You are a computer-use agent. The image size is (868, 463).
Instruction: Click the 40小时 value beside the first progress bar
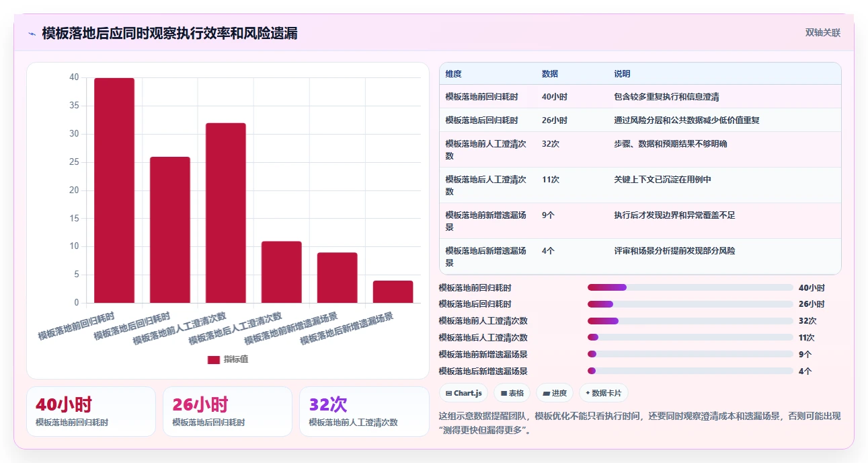812,287
